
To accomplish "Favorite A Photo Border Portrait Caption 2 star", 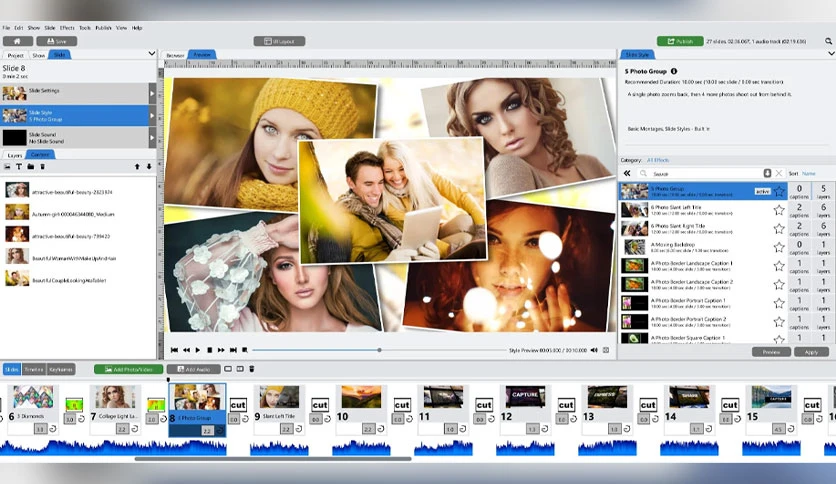I will pos(779,322).
